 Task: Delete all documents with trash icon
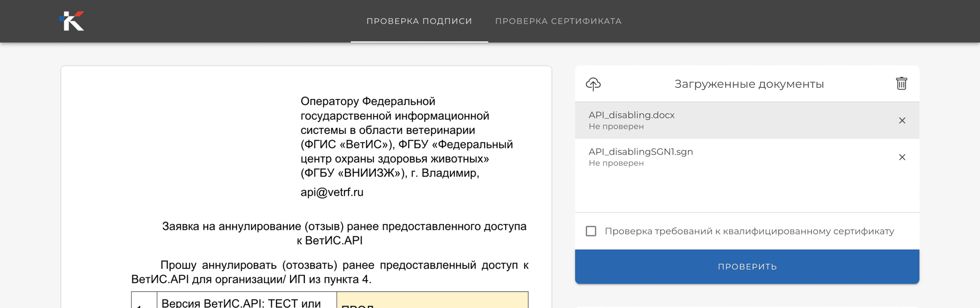(902, 83)
